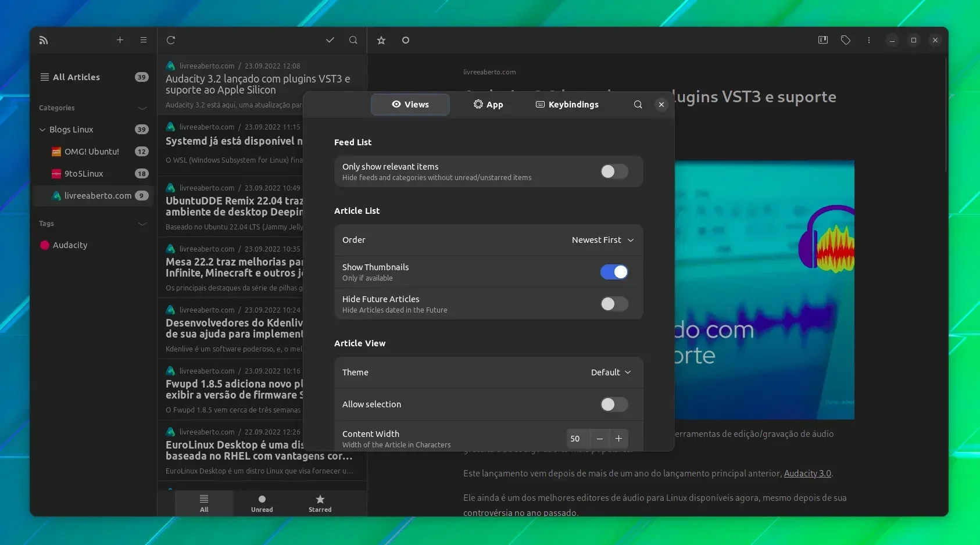Select the Audacity tag
980x545 pixels.
[x=93, y=245]
